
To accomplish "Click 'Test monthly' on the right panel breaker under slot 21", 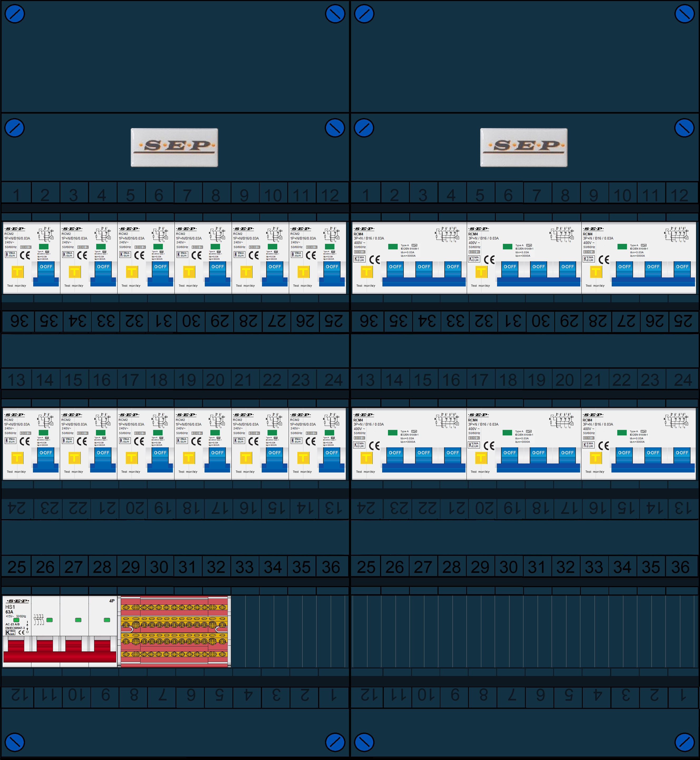I will point(595,471).
